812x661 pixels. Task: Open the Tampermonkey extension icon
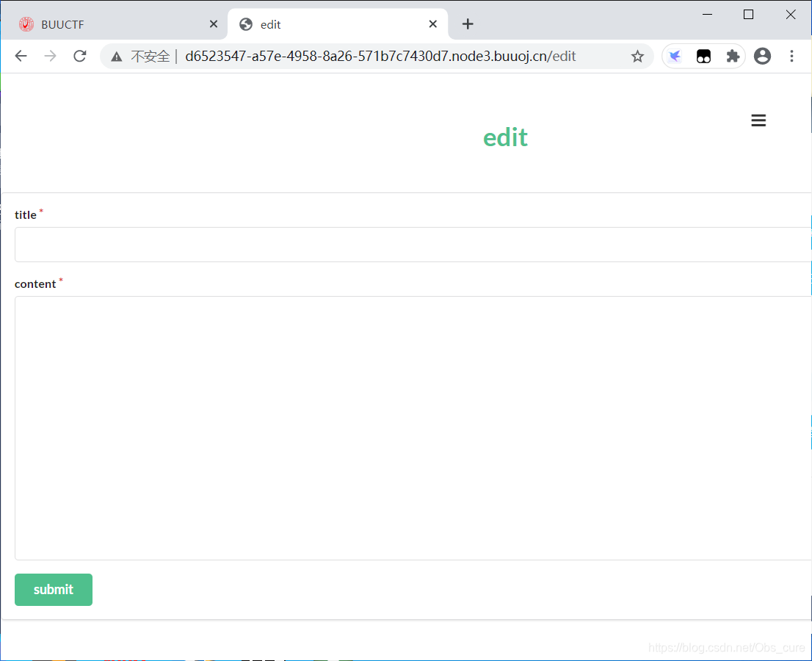click(x=703, y=57)
